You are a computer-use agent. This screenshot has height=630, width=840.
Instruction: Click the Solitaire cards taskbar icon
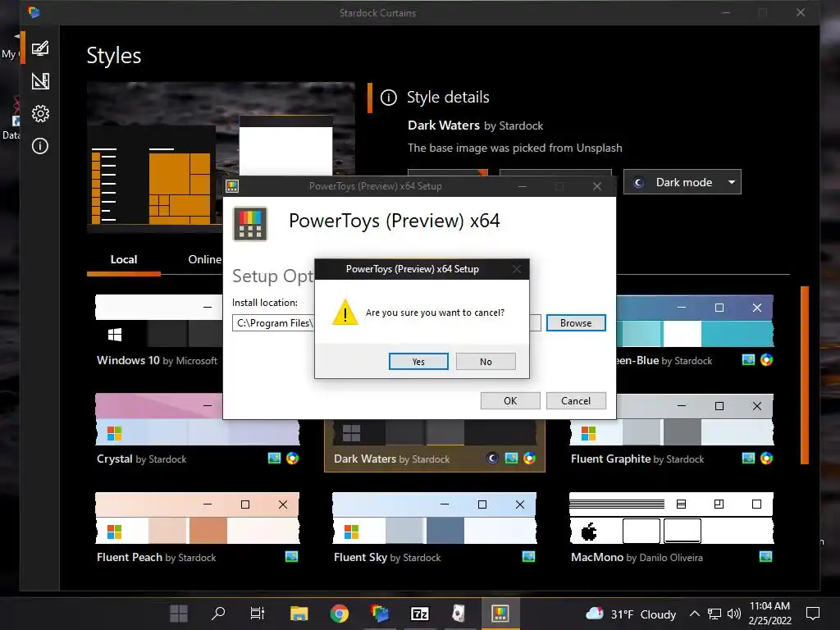tap(459, 614)
